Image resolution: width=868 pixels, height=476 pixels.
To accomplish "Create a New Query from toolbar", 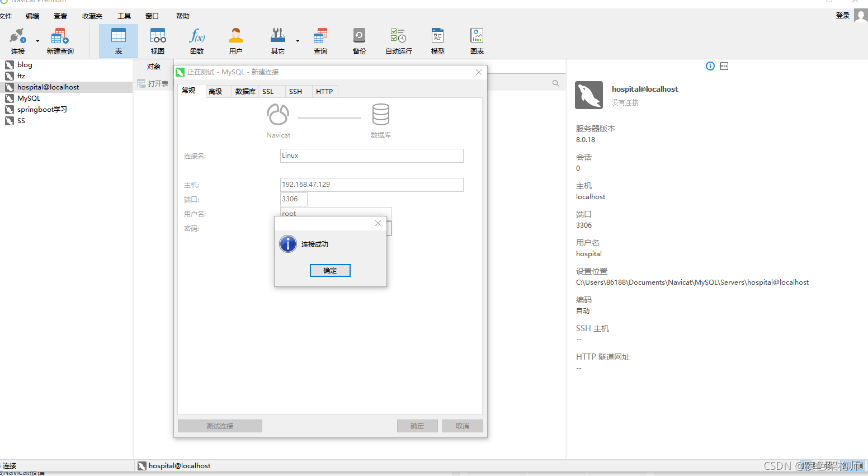I will 60,41.
